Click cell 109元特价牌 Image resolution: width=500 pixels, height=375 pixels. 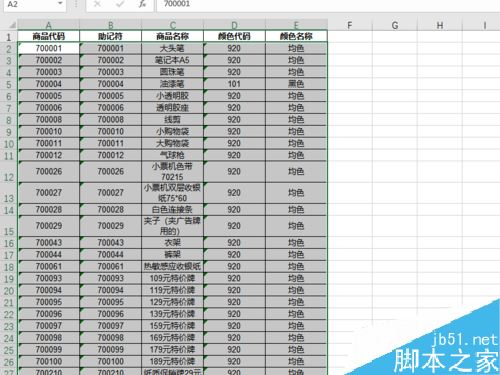[x=173, y=278]
